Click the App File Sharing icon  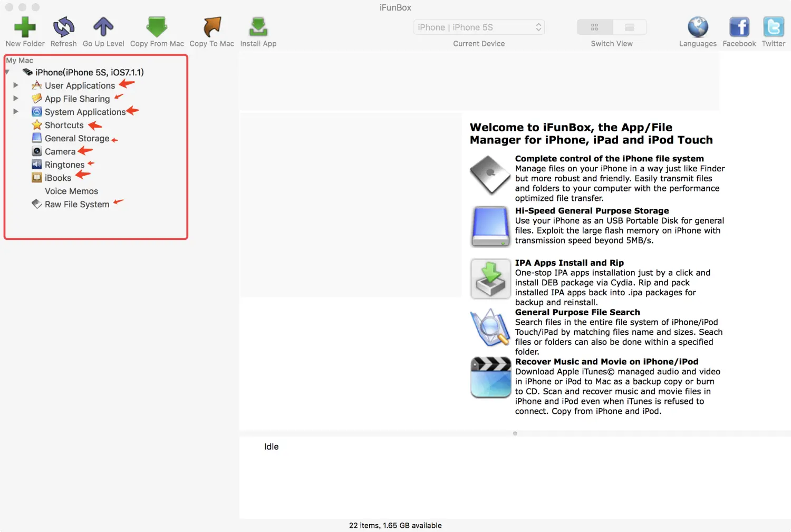36,98
